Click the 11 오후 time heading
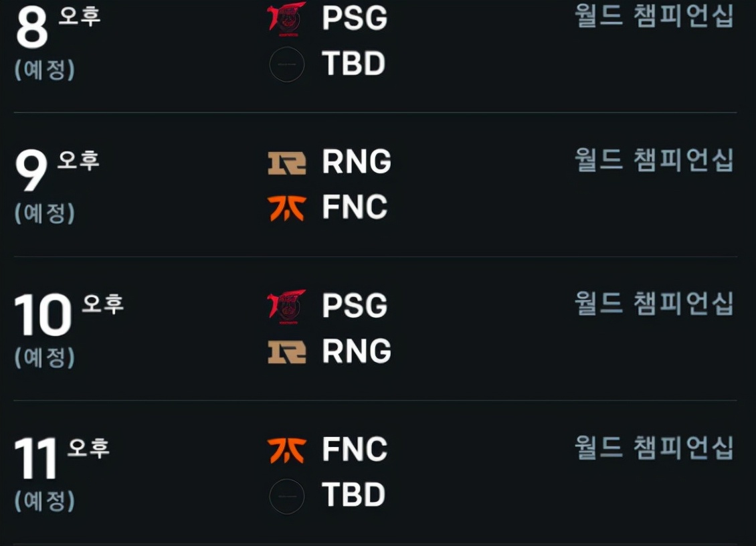The width and height of the screenshot is (756, 546). tap(62, 457)
